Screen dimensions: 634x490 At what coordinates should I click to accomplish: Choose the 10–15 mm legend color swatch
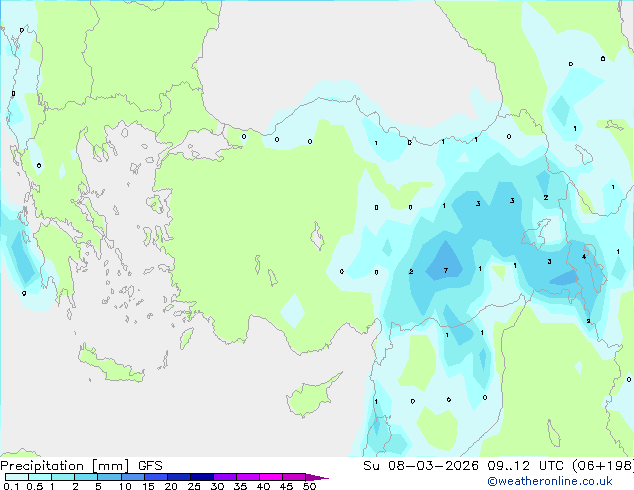click(132, 477)
